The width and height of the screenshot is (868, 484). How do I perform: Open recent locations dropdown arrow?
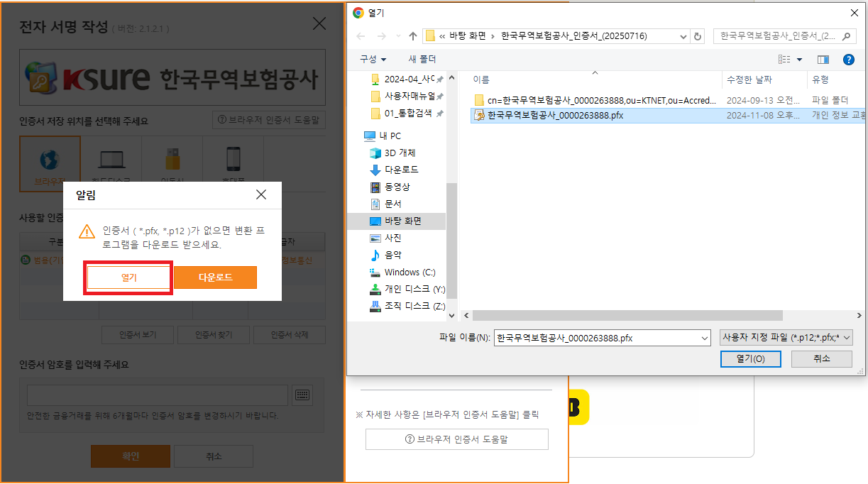click(397, 37)
